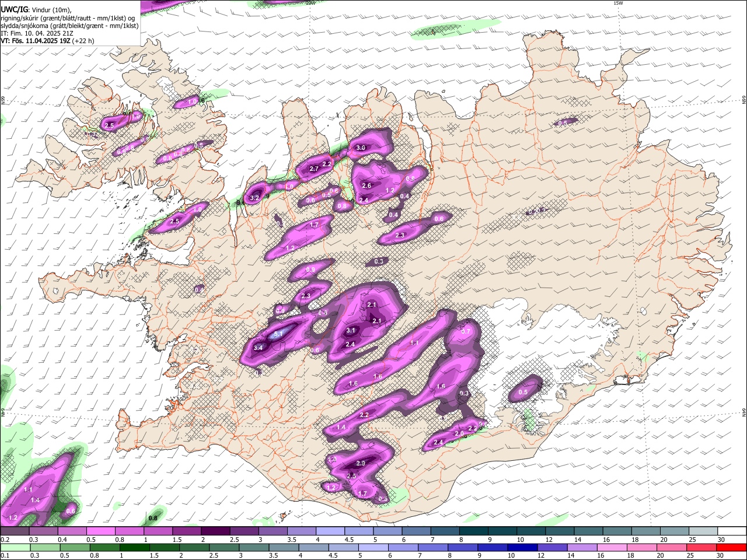Click the upper legend swatch starting at 30
Image resolution: width=747 pixels, height=560 pixels.
pos(732,531)
